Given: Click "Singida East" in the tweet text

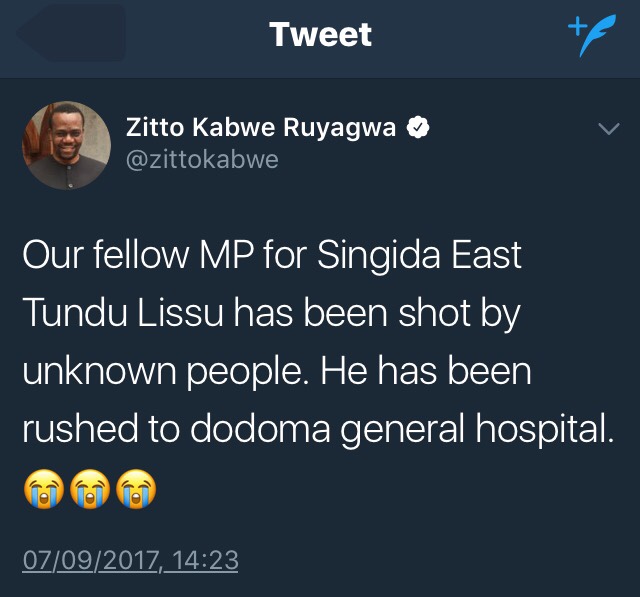Looking at the screenshot, I should 419,255.
